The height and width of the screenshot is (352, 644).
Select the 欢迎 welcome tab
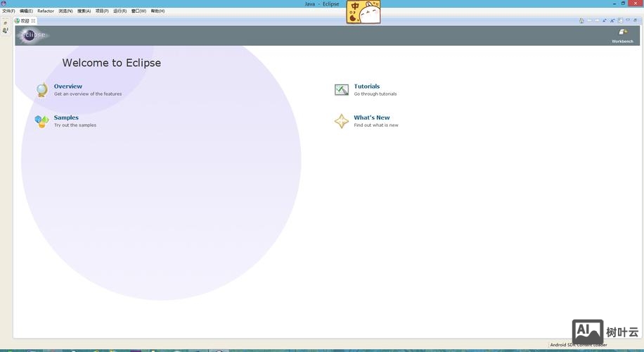[x=25, y=20]
